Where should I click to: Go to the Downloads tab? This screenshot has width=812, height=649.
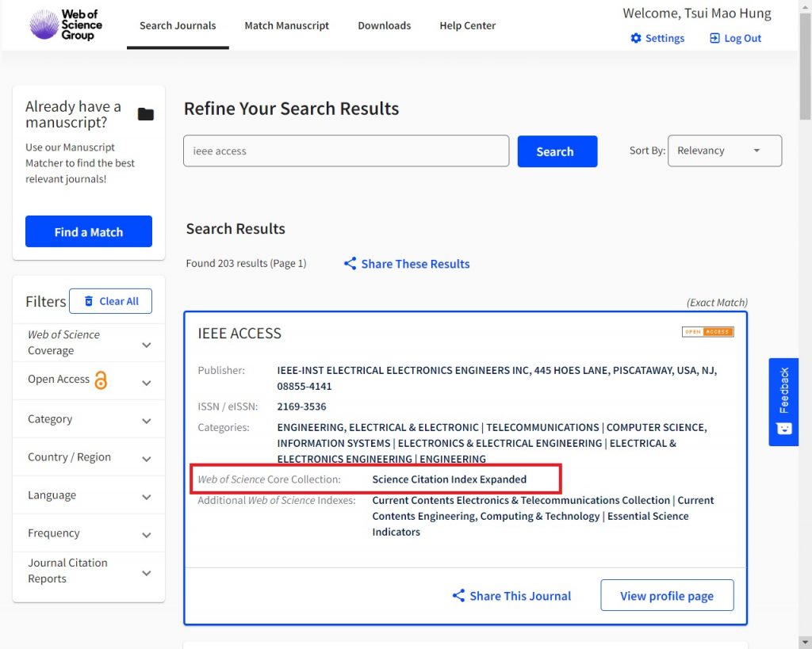click(385, 25)
